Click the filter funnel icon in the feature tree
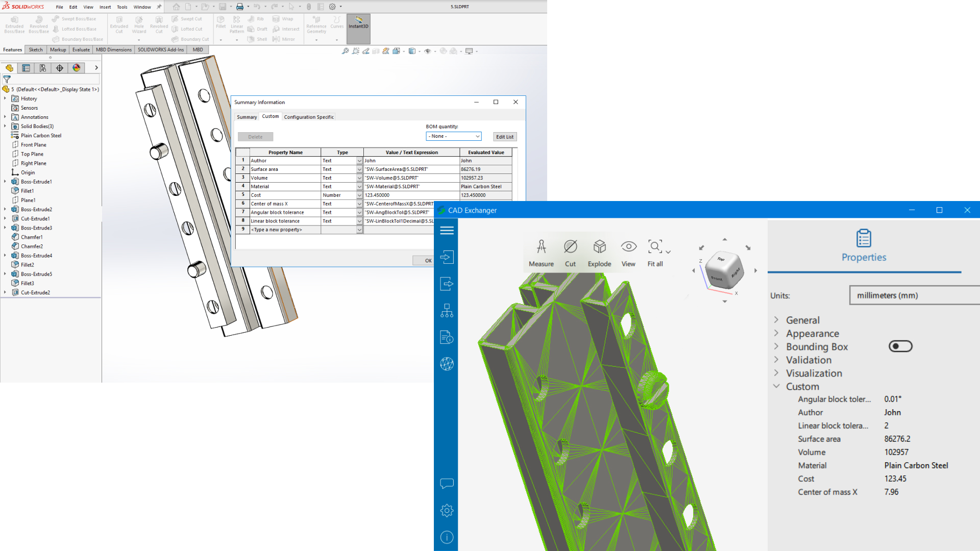The height and width of the screenshot is (551, 980). click(x=7, y=79)
